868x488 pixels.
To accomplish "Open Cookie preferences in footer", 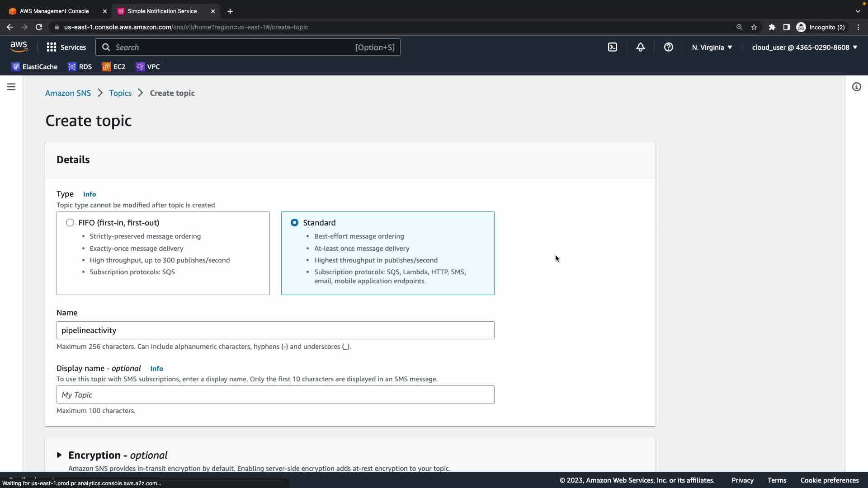I will coord(830,480).
